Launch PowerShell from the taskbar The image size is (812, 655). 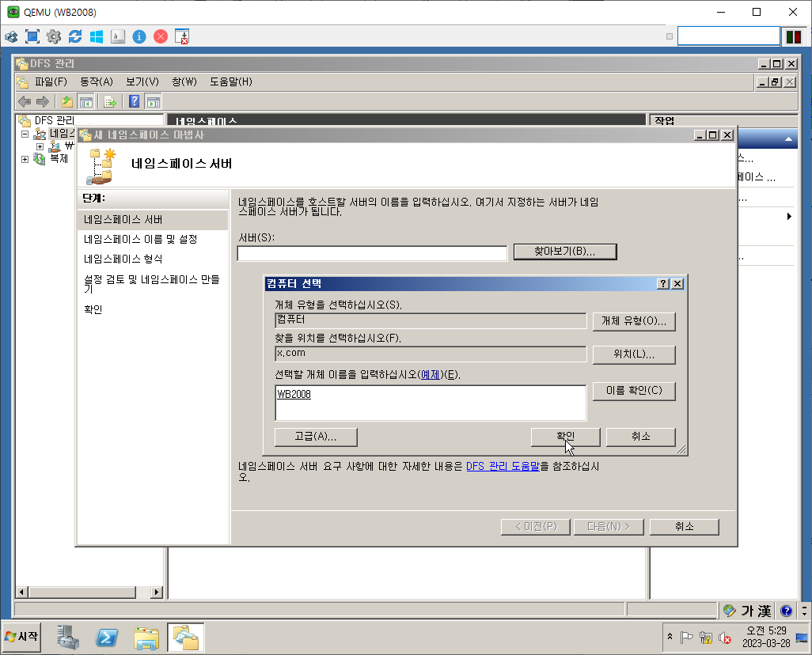(107, 637)
